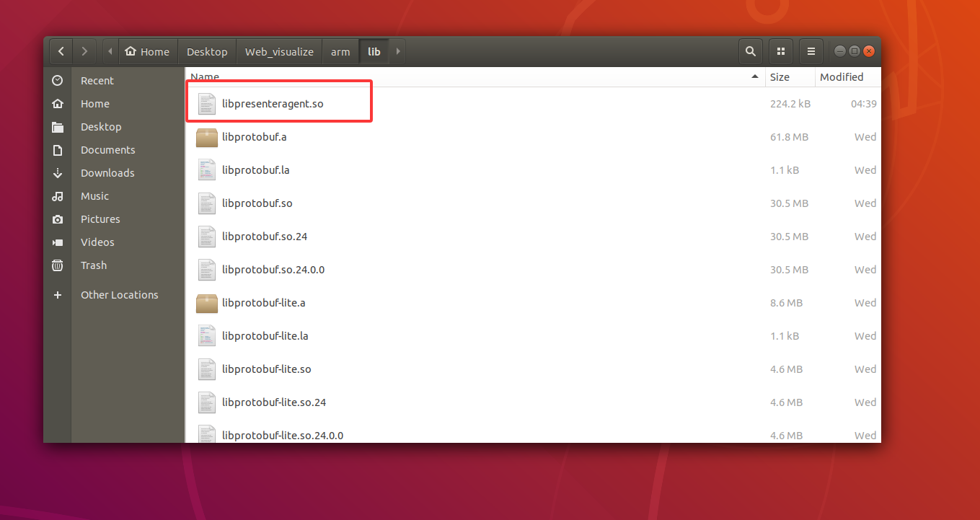980x520 pixels.
Task: Select the libprotobuf-lite.la file icon
Action: click(207, 336)
